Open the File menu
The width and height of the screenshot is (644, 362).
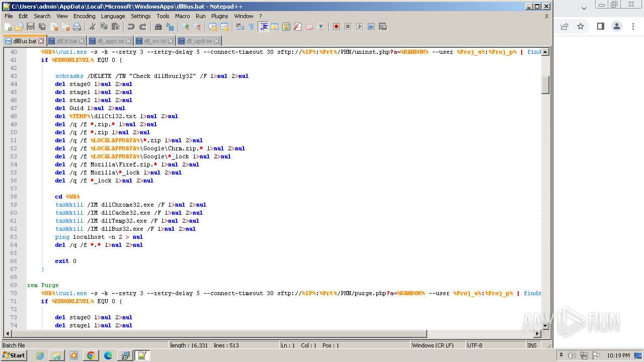(x=9, y=16)
